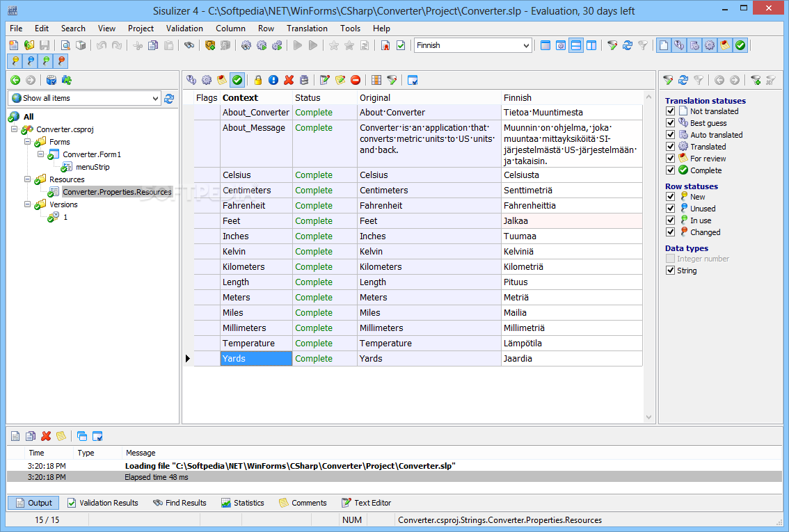Viewport: 789px width, 532px height.
Task: Click the blue refresh filter icon in main toolbar
Action: (x=628, y=45)
